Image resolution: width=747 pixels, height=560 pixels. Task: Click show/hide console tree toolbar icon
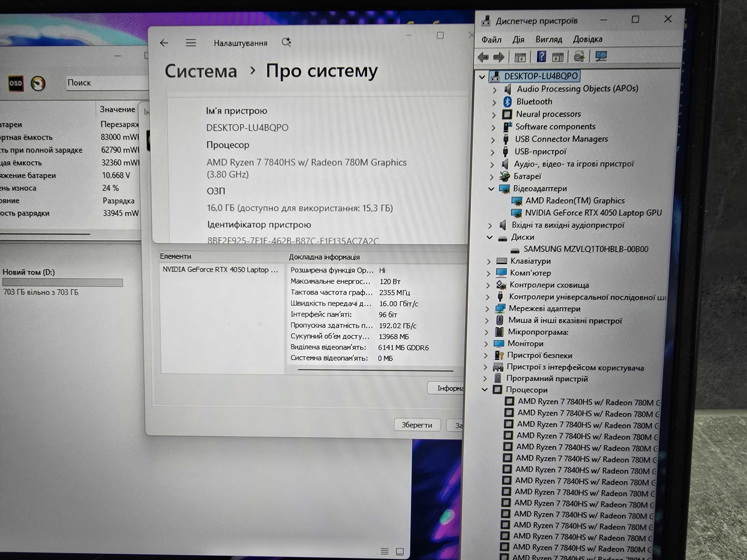coord(520,57)
